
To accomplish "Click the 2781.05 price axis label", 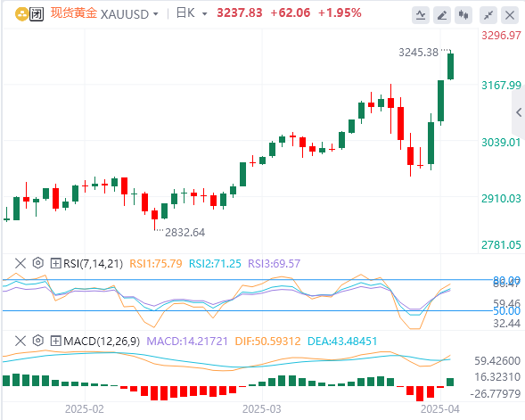I will coord(501,245).
